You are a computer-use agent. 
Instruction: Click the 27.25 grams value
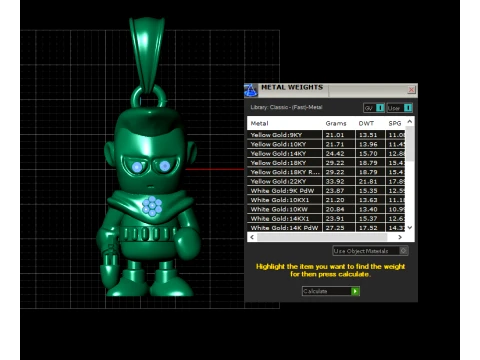335,228
